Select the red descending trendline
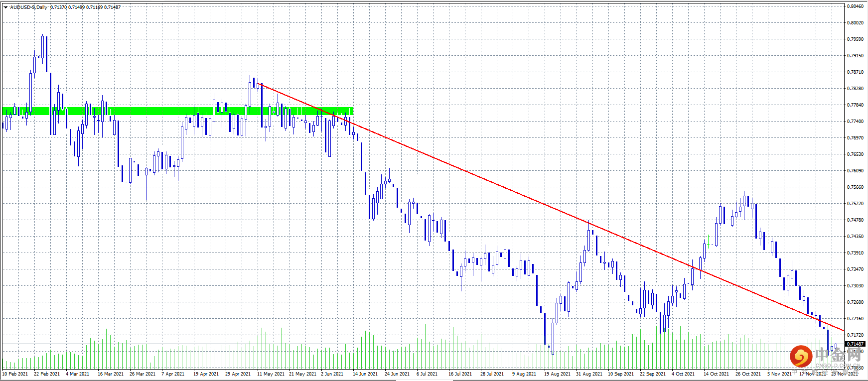 (x=551, y=207)
